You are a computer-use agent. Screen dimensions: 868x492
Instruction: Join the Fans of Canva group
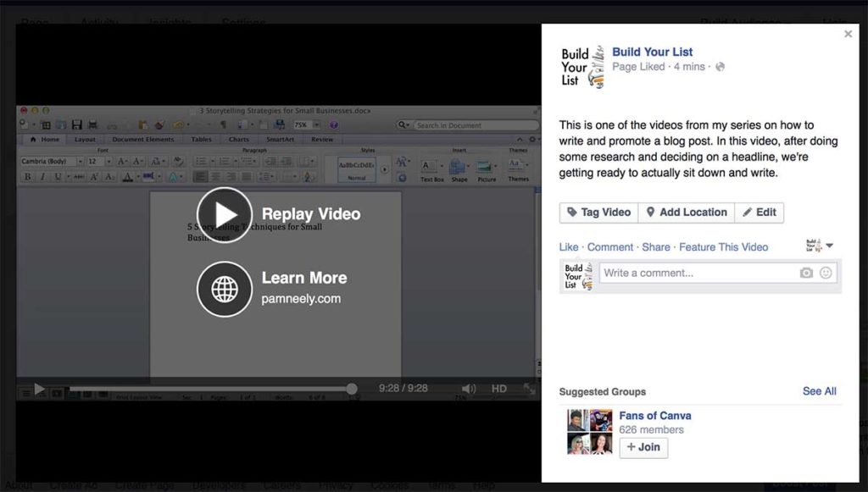tap(643, 447)
